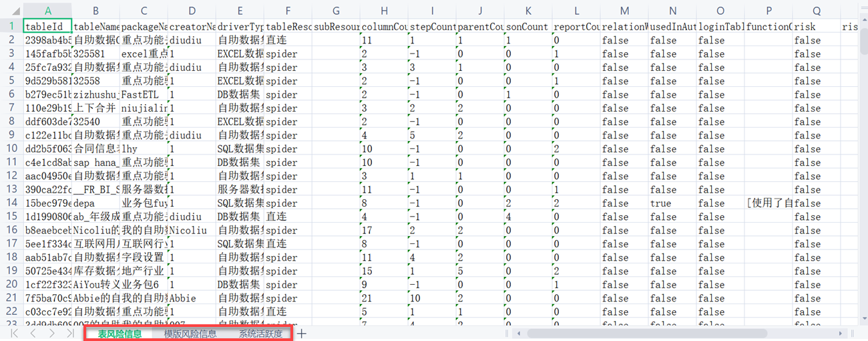Go to next sheet tab arrow
The height and width of the screenshot is (341, 868).
tap(51, 333)
